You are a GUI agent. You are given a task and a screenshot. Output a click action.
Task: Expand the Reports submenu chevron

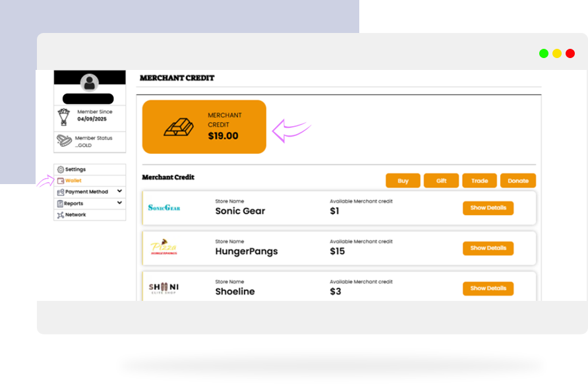pyautogui.click(x=119, y=203)
